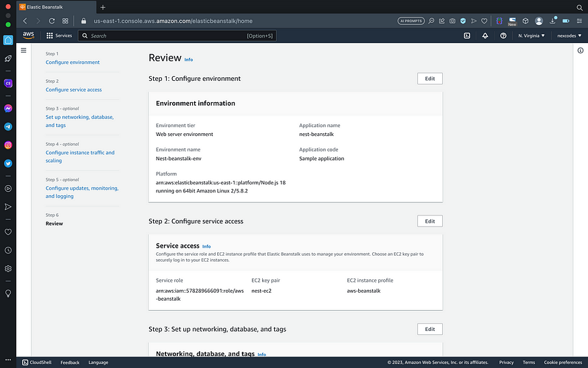Click the Info link beside Review heading

[x=189, y=60]
